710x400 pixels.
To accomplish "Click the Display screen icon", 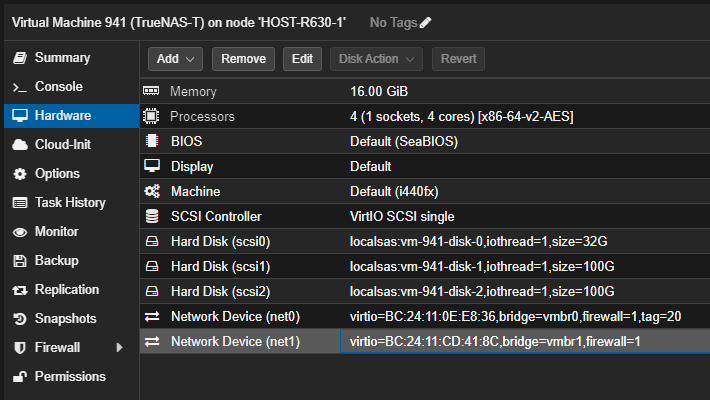I will [152, 166].
